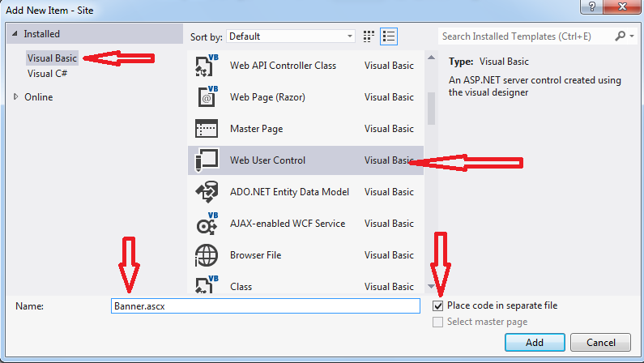Select the Web Page (Razor) template icon
644x363 pixels.
pos(206,97)
